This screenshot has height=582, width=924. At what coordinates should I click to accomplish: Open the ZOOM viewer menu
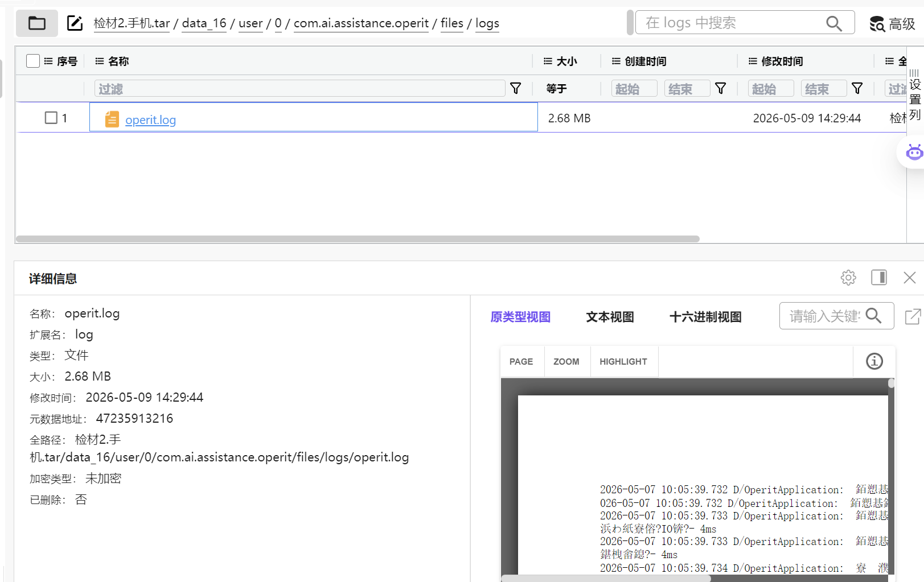tap(566, 362)
